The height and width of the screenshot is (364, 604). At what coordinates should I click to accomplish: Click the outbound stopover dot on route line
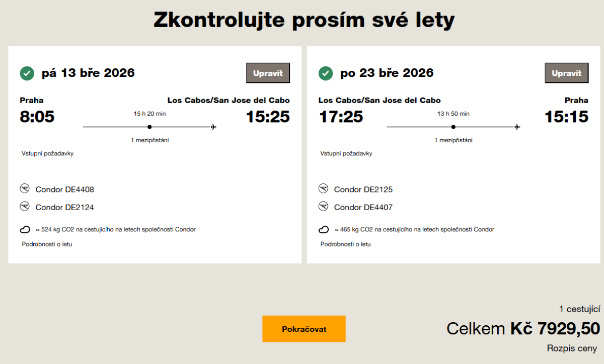pyautogui.click(x=149, y=127)
